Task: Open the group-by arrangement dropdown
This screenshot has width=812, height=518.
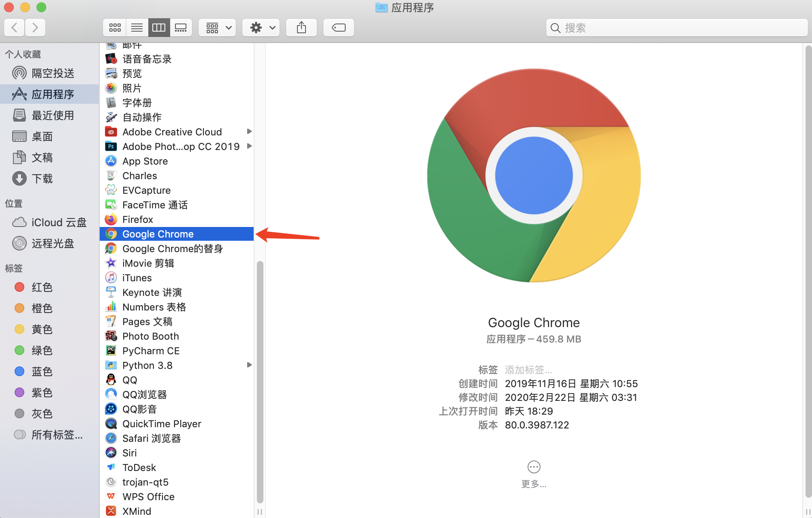Action: point(218,28)
